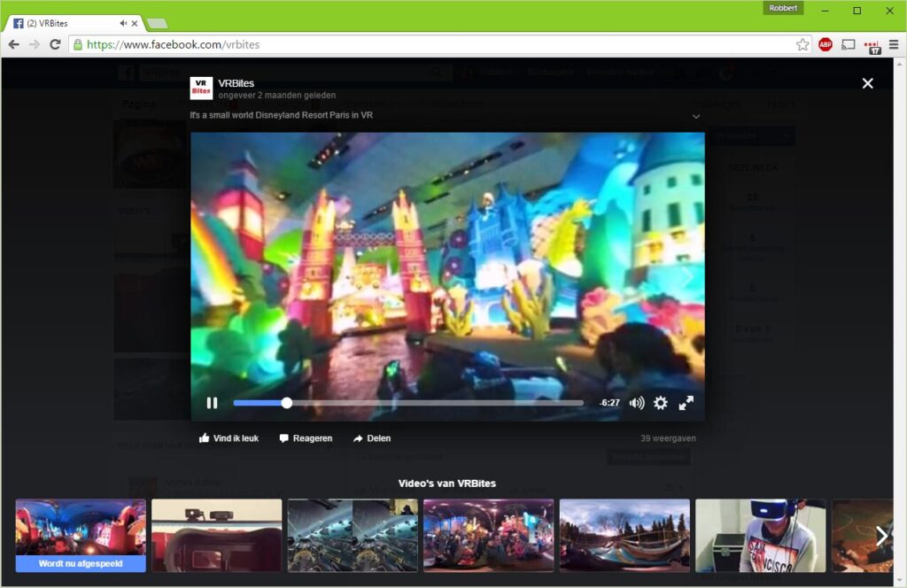Screen dimensions: 907x588
Task: Click the Video's van VRBites heading
Action: pyautogui.click(x=447, y=484)
